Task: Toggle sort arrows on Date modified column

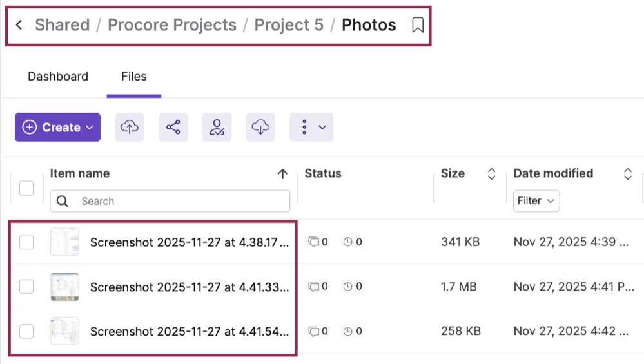Action: pos(628,174)
